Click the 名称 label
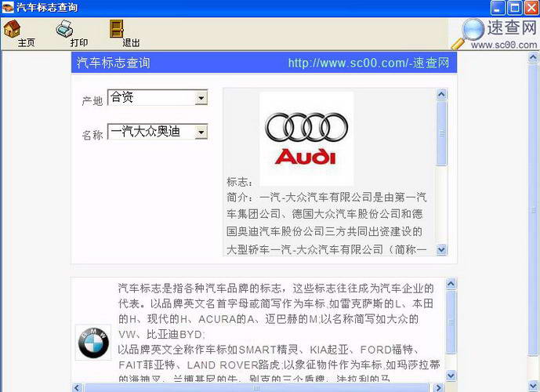 (92, 135)
